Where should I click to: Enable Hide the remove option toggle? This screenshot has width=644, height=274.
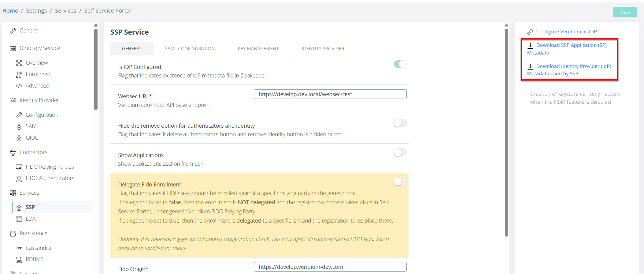point(400,123)
